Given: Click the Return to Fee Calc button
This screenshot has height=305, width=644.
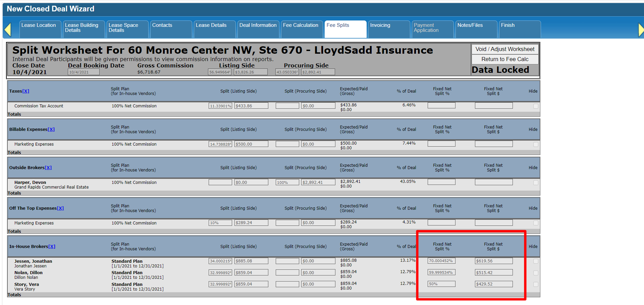Looking at the screenshot, I should (x=505, y=59).
